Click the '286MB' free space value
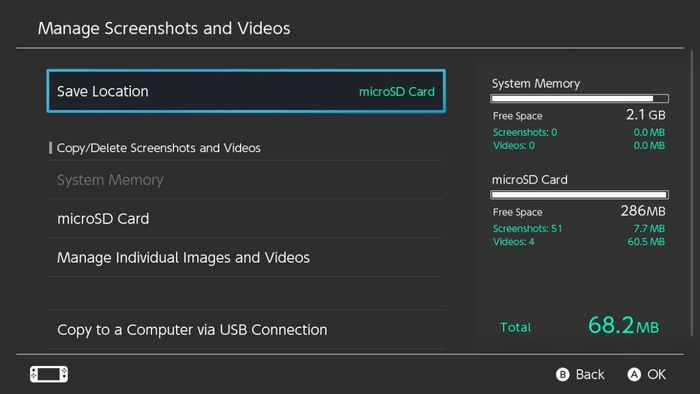 (x=643, y=211)
